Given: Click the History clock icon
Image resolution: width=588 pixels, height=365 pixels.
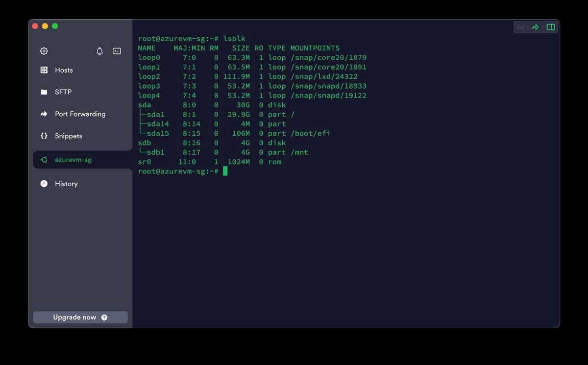Looking at the screenshot, I should pos(44,184).
